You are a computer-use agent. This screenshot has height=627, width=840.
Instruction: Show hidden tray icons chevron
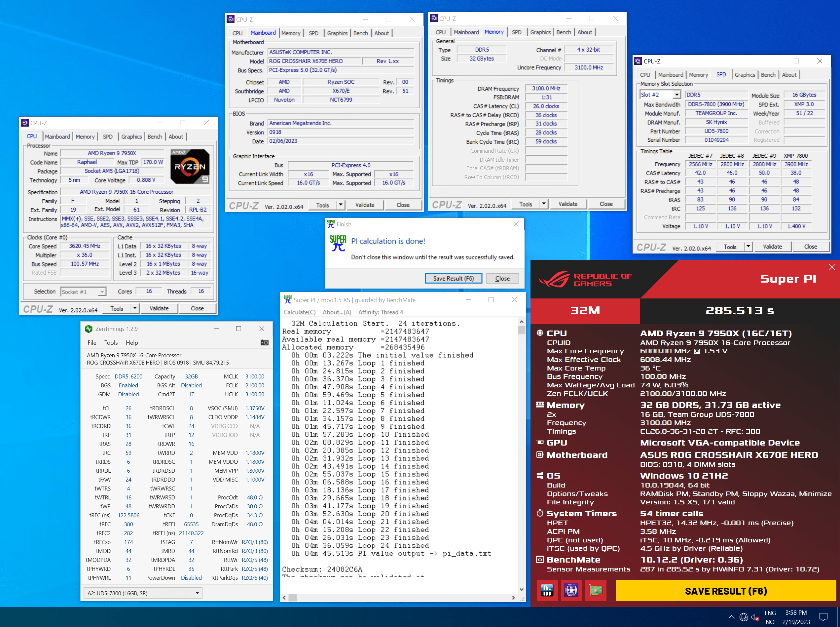tap(732, 617)
